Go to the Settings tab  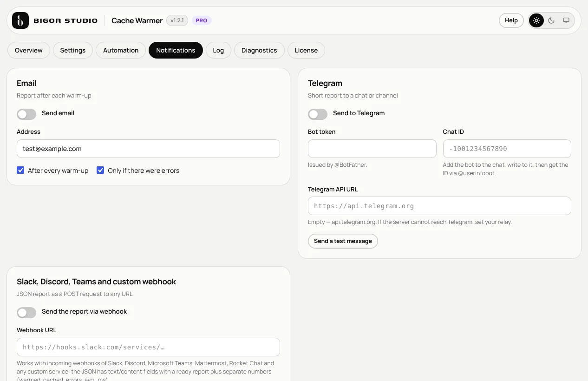point(73,50)
